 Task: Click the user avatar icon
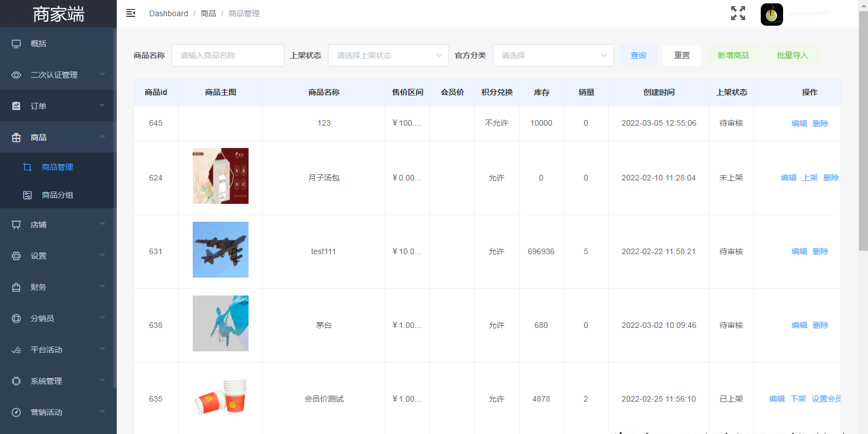coord(771,15)
